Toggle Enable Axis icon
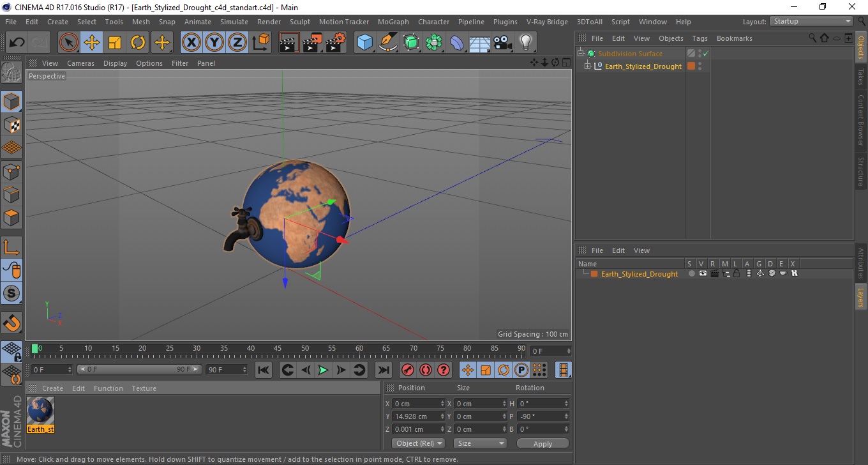868x465 pixels. pos(11,247)
